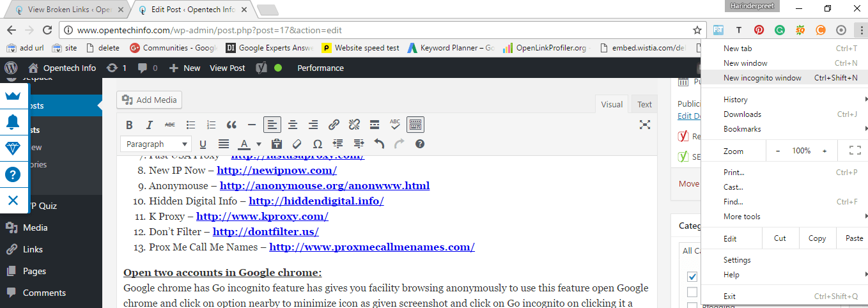Switch to the Visual editor tab
This screenshot has height=308, width=868.
[x=612, y=104]
